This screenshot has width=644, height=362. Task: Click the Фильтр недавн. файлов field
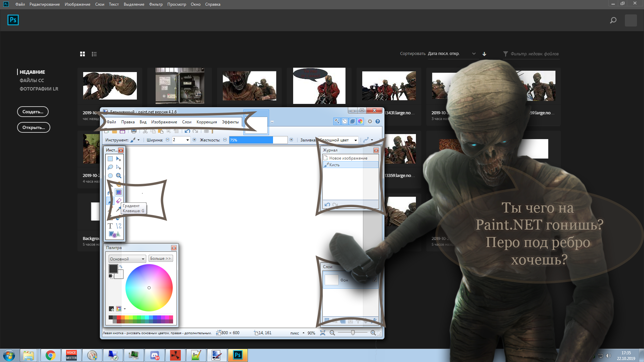click(x=534, y=54)
